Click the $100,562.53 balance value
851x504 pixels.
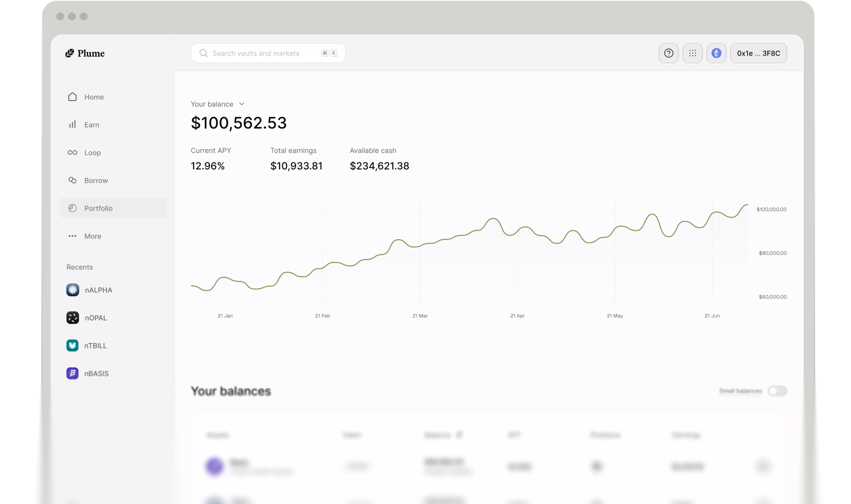pos(239,123)
